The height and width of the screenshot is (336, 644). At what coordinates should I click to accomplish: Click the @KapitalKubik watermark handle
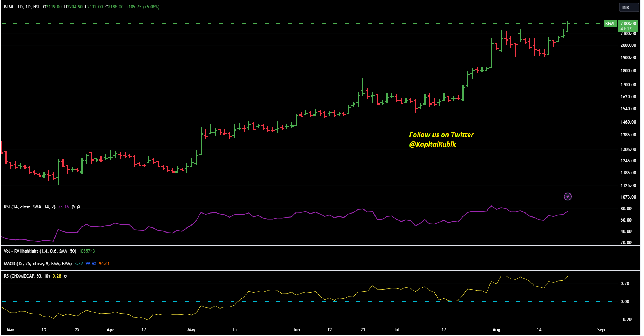432,144
